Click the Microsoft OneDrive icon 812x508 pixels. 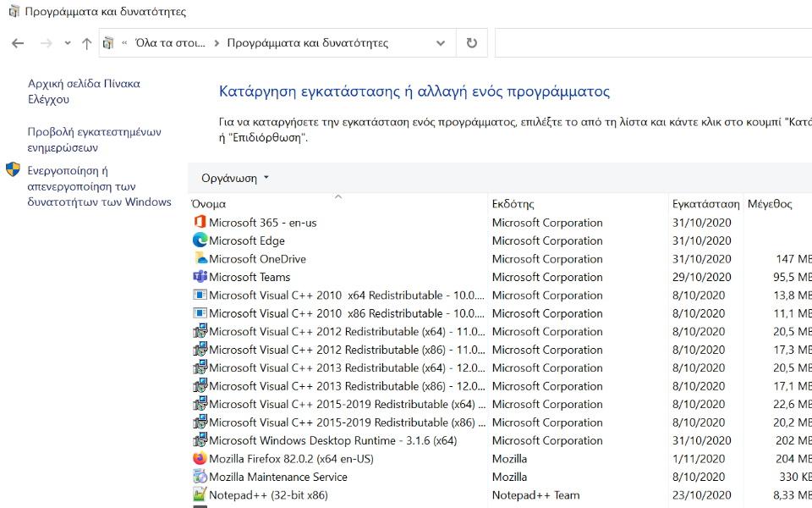[200, 259]
